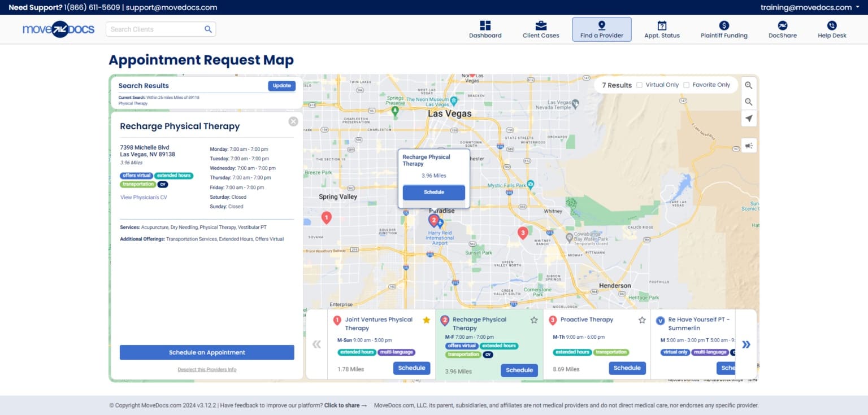Zoom in on the provider map
868x415 pixels.
click(748, 85)
